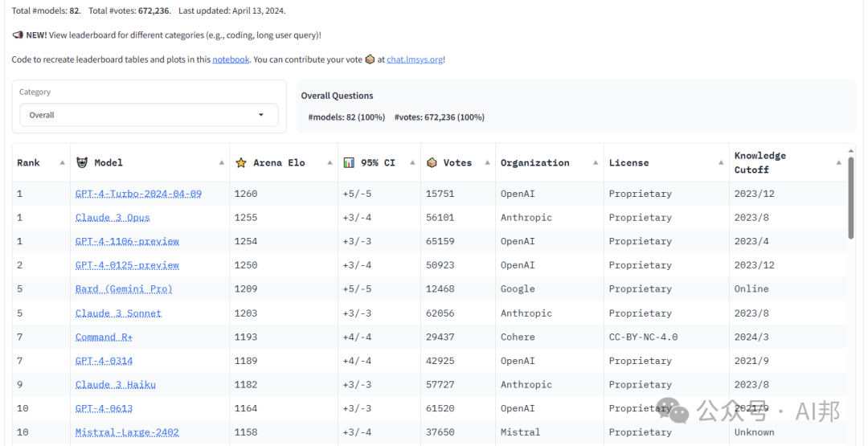Click the 95% CI sort arrow
The height and width of the screenshot is (446, 868).
pyautogui.click(x=412, y=163)
